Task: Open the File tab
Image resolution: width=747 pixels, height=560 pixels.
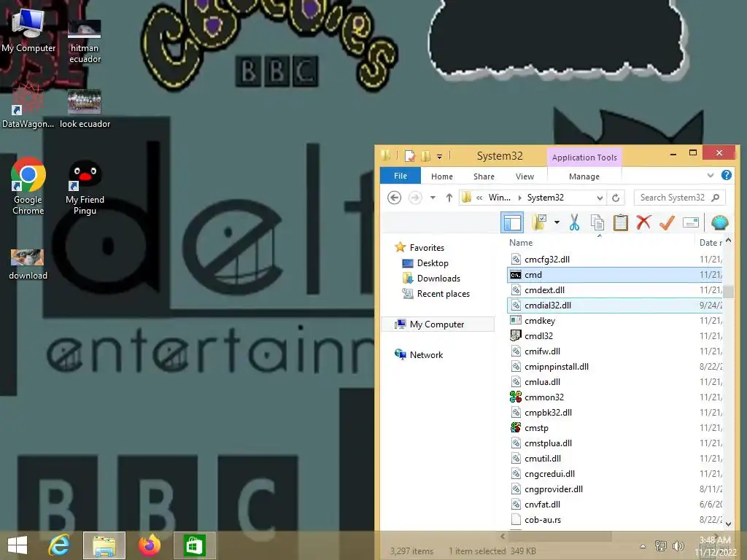Action: 400,176
